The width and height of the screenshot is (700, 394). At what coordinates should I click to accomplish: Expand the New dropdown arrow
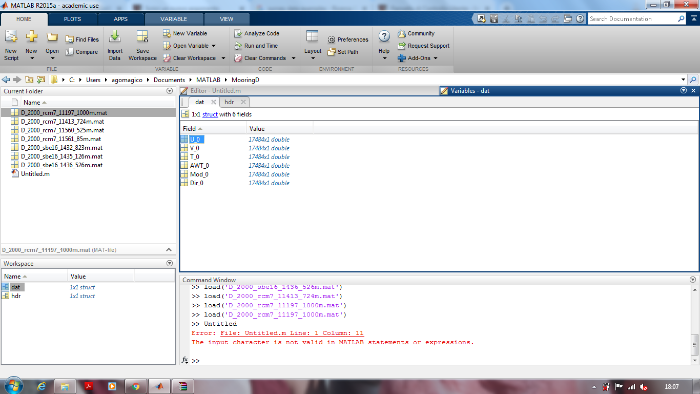[32, 58]
